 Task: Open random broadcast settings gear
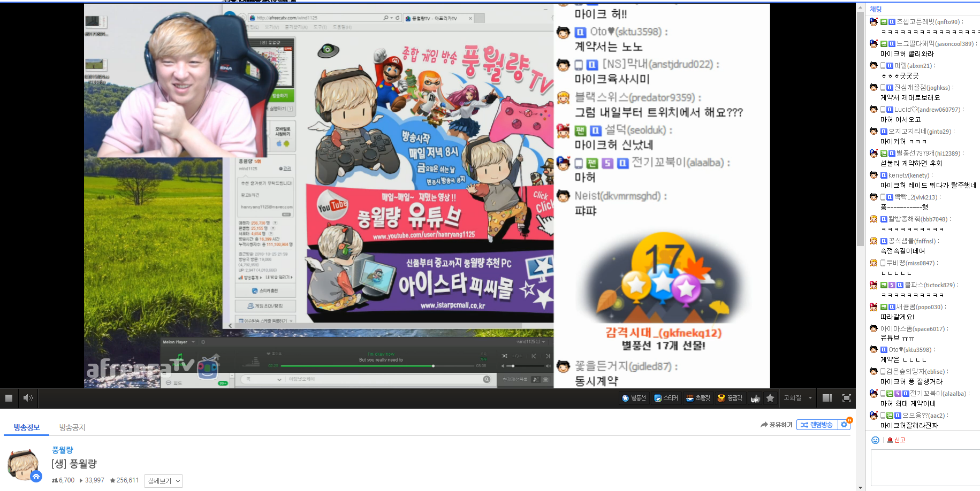click(845, 425)
